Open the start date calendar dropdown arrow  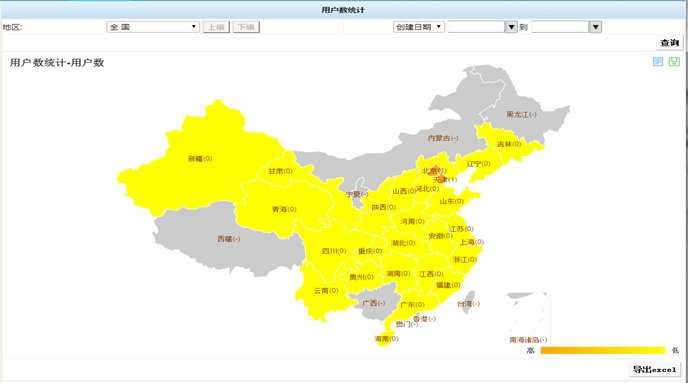[x=511, y=27]
